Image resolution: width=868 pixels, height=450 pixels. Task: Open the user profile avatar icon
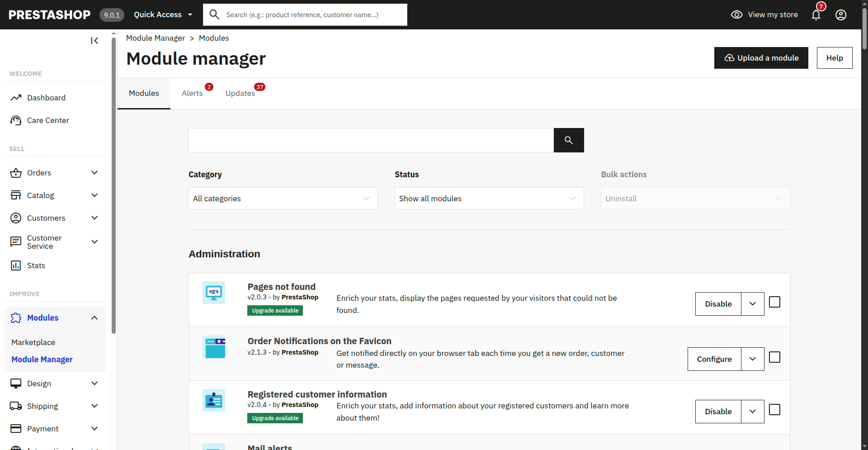[x=841, y=15]
